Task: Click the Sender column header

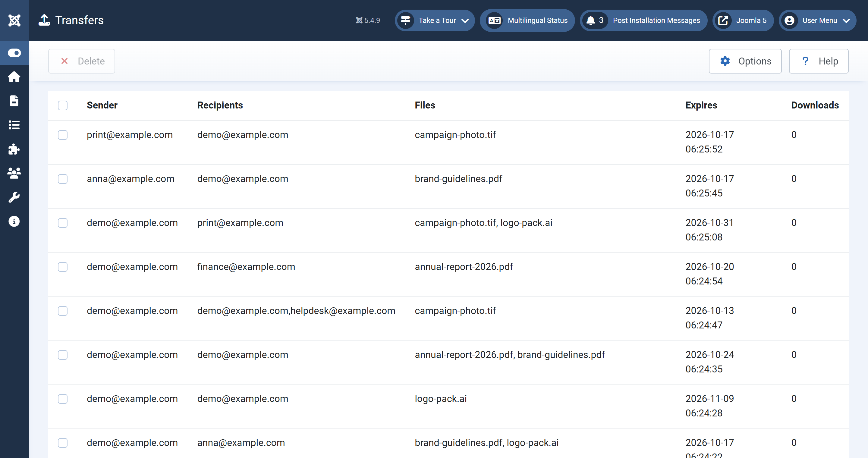Action: pos(102,105)
